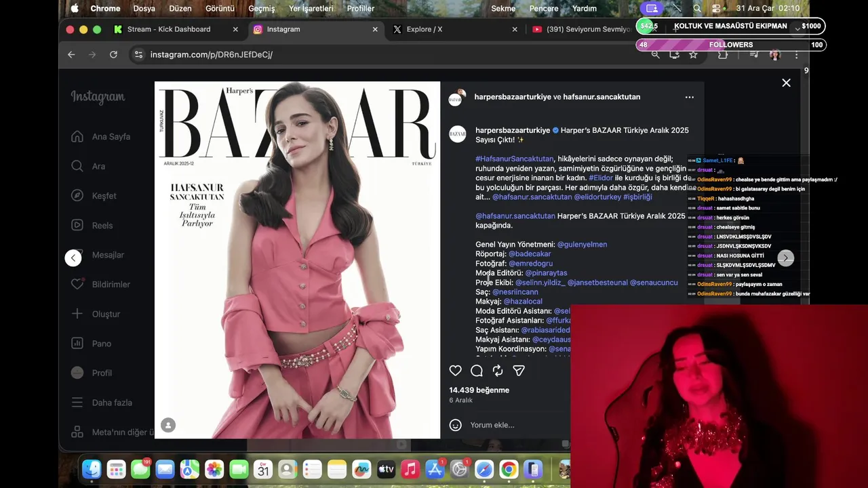
Task: Open the three-dot more options for the post
Action: tap(689, 97)
